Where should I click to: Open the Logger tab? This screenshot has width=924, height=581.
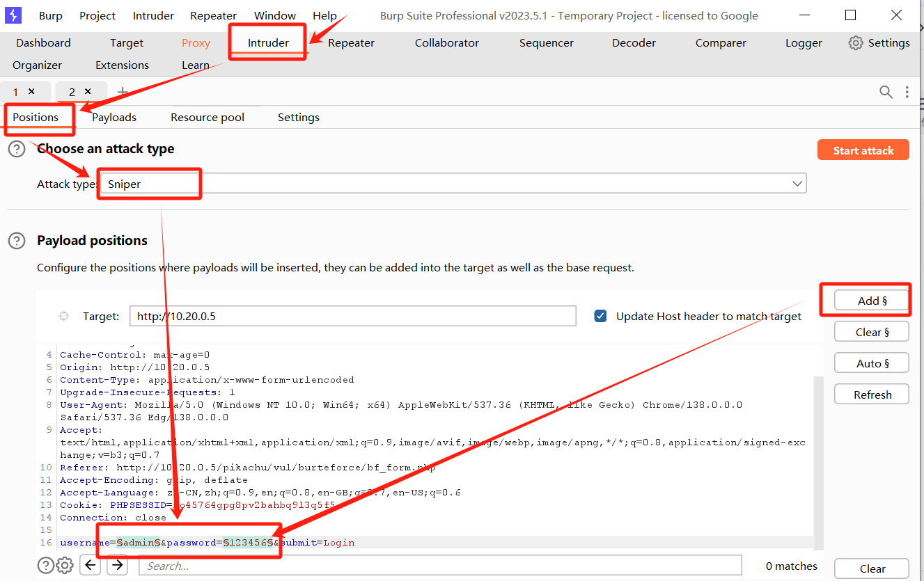804,43
